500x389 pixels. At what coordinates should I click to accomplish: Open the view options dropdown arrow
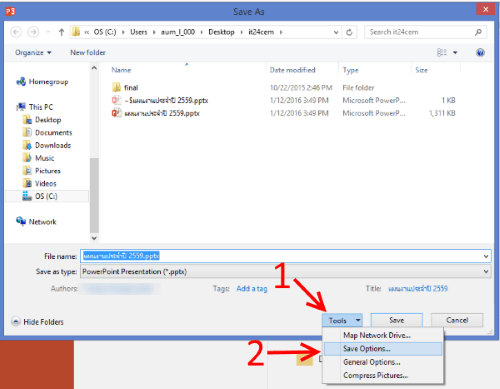(x=455, y=53)
